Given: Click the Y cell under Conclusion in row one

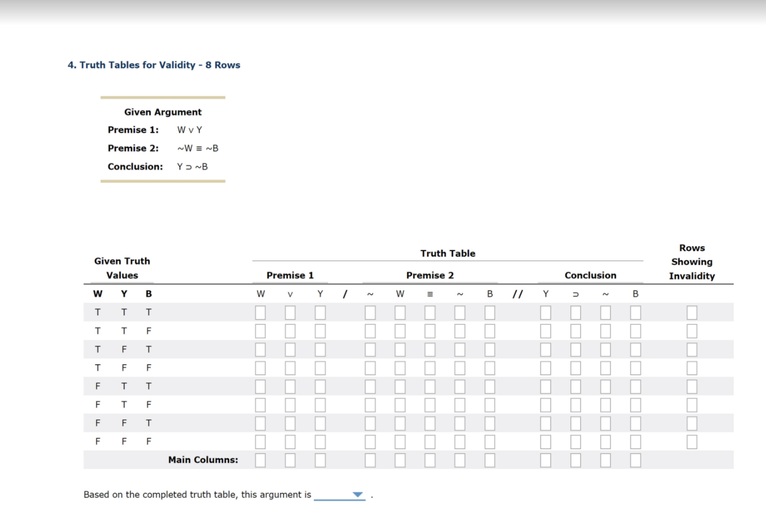Looking at the screenshot, I should [545, 312].
